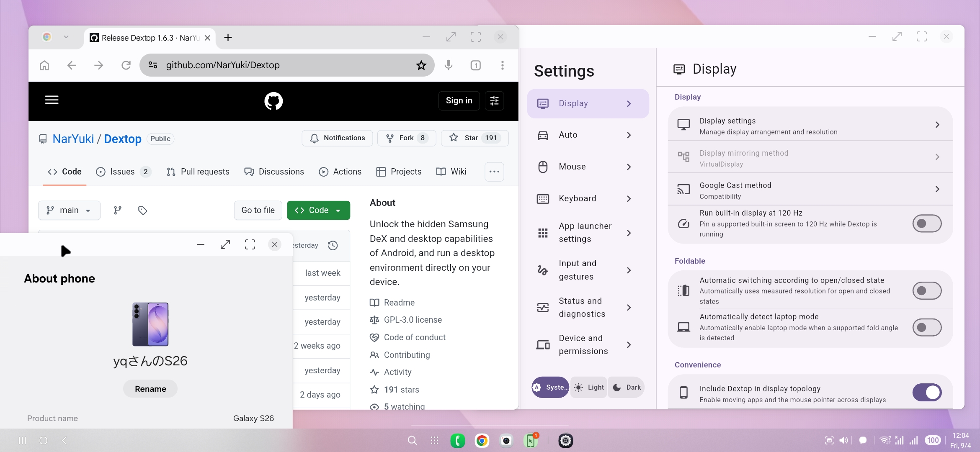This screenshot has width=980, height=452.
Task: Open Device and permissions category
Action: [x=588, y=345]
